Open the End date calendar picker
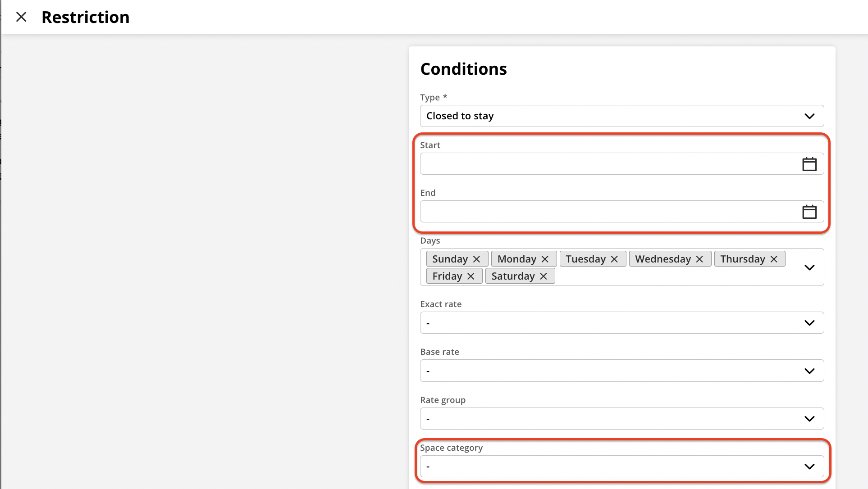Screen dimensions: 868x489 pos(809,212)
